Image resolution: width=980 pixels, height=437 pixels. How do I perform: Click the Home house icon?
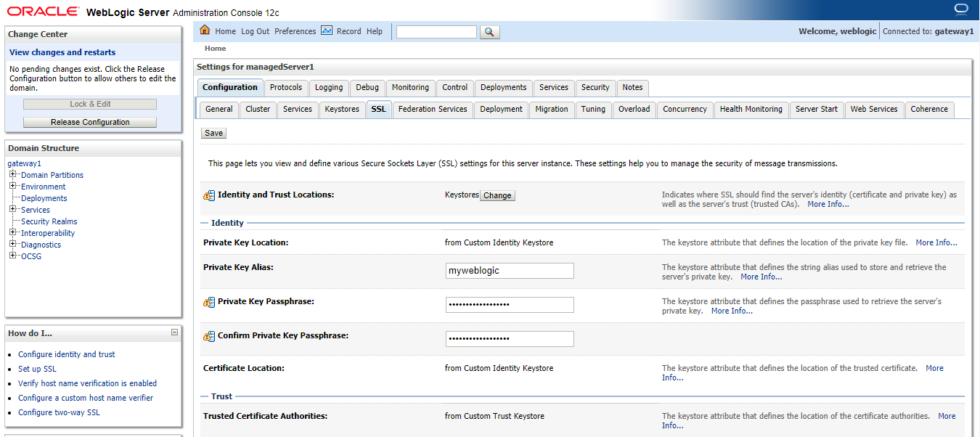pos(205,30)
